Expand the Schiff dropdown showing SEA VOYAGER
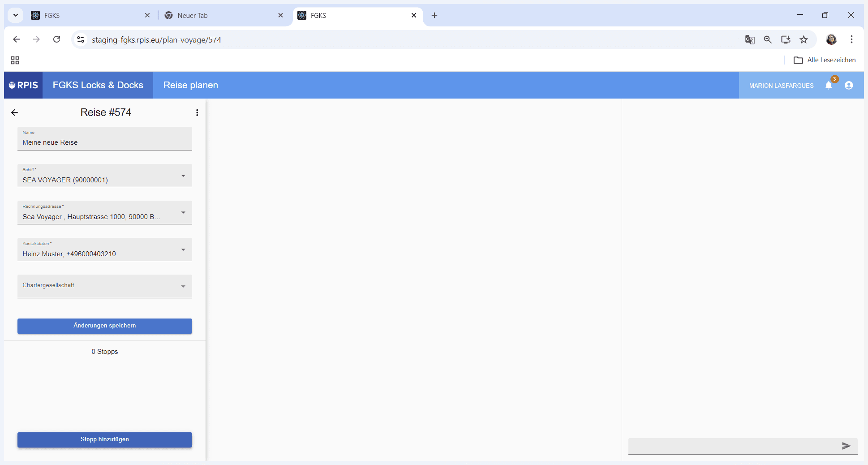868x465 pixels. point(105,175)
